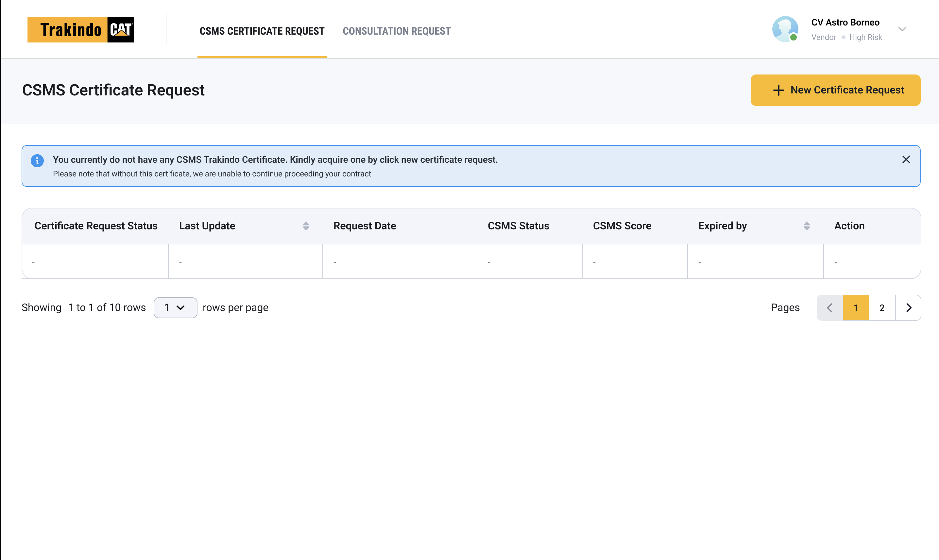Click the blue info icon in banner
The width and height of the screenshot is (939, 560).
[37, 161]
